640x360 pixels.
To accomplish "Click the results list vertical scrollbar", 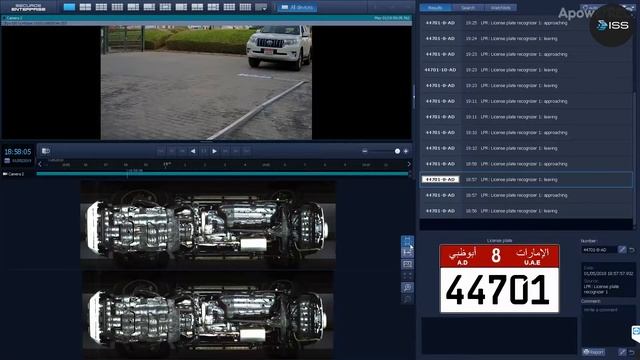I will tap(634, 159).
